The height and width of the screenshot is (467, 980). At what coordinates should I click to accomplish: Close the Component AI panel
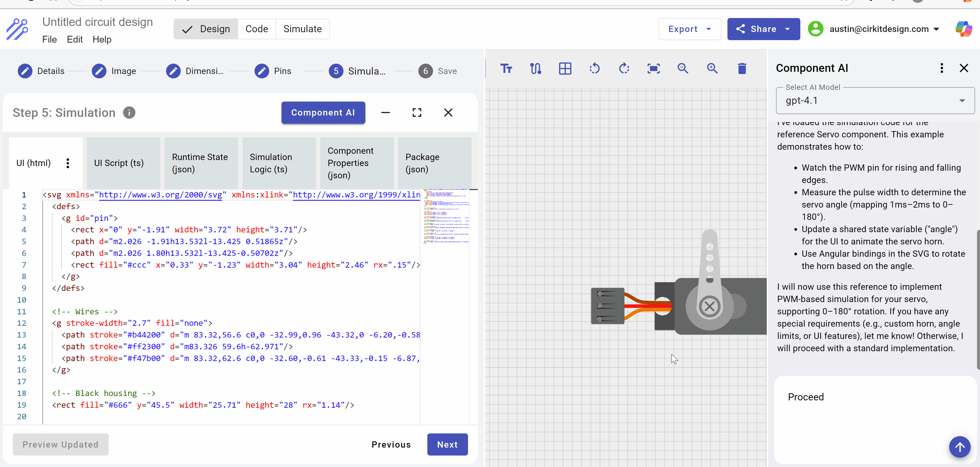click(x=964, y=68)
